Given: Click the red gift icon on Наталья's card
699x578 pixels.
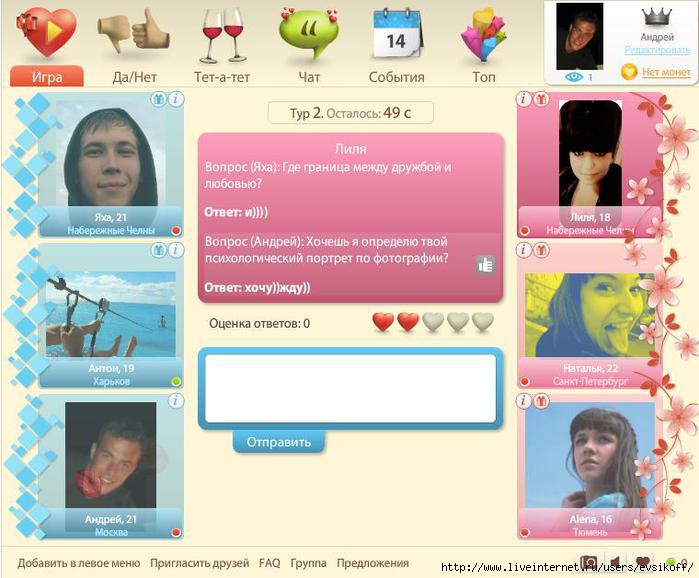Looking at the screenshot, I should pyautogui.click(x=541, y=250).
